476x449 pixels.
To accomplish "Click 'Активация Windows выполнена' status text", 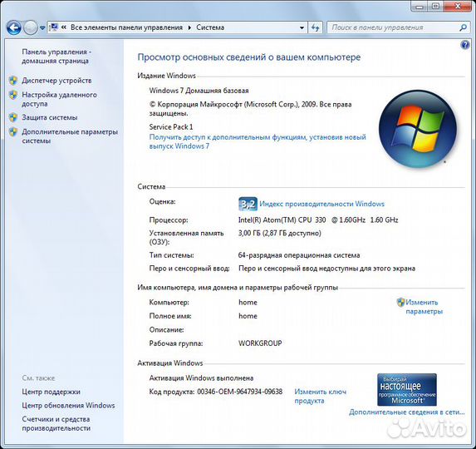I will tap(201, 378).
